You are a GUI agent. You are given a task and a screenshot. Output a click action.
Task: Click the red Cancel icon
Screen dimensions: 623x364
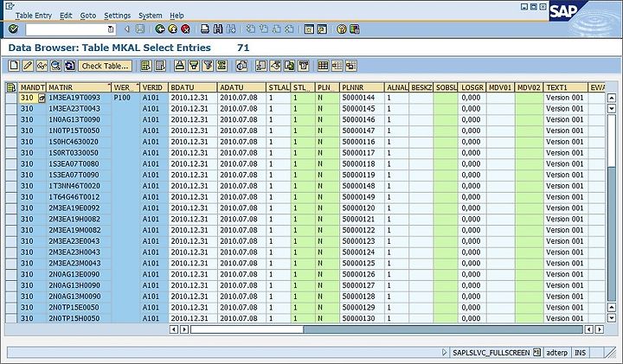click(185, 29)
